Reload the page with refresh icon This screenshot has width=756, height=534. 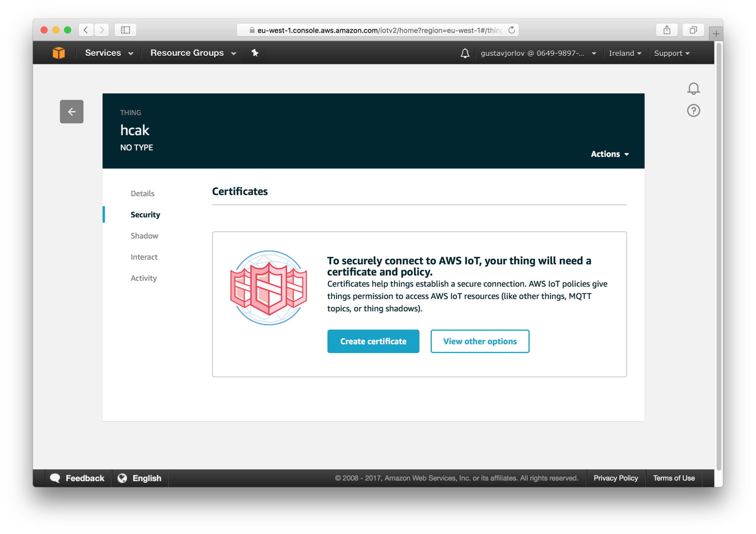[511, 30]
